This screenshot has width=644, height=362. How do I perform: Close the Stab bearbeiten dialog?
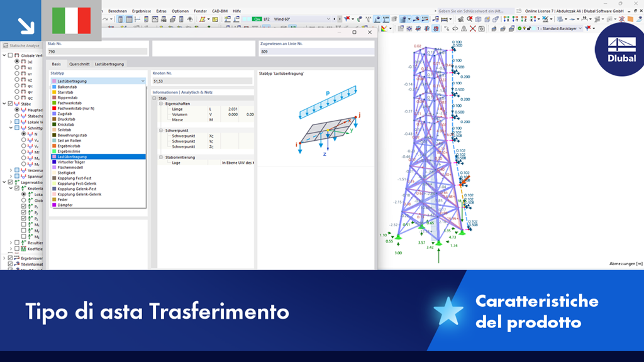coord(370,32)
